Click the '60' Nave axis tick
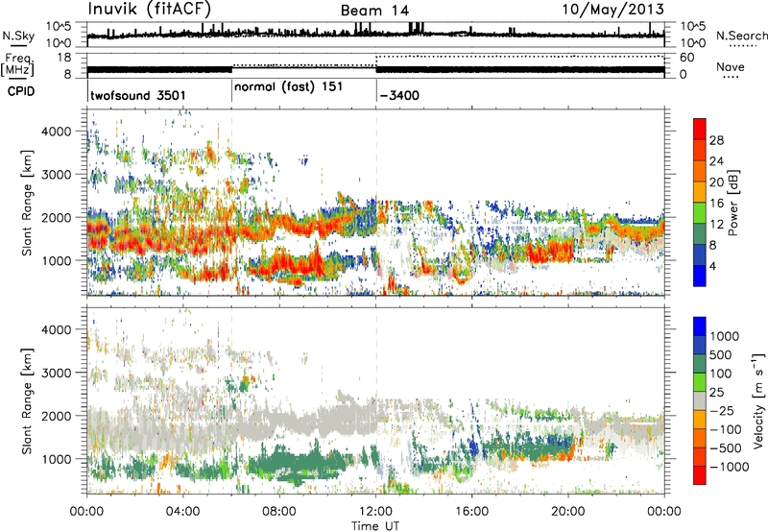Viewport: 768px width, 532px height. [x=686, y=58]
